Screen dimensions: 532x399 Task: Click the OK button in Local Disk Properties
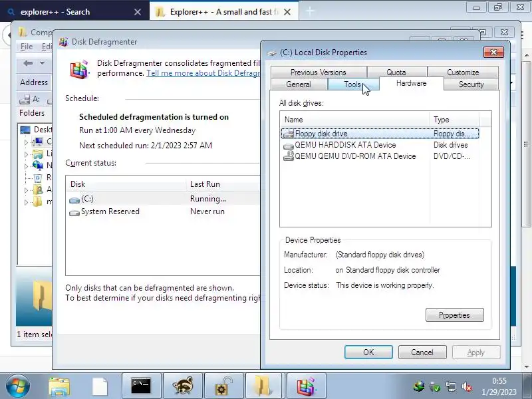click(x=368, y=352)
